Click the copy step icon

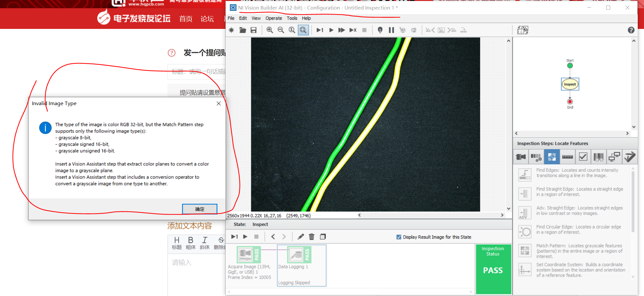pyautogui.click(x=323, y=237)
